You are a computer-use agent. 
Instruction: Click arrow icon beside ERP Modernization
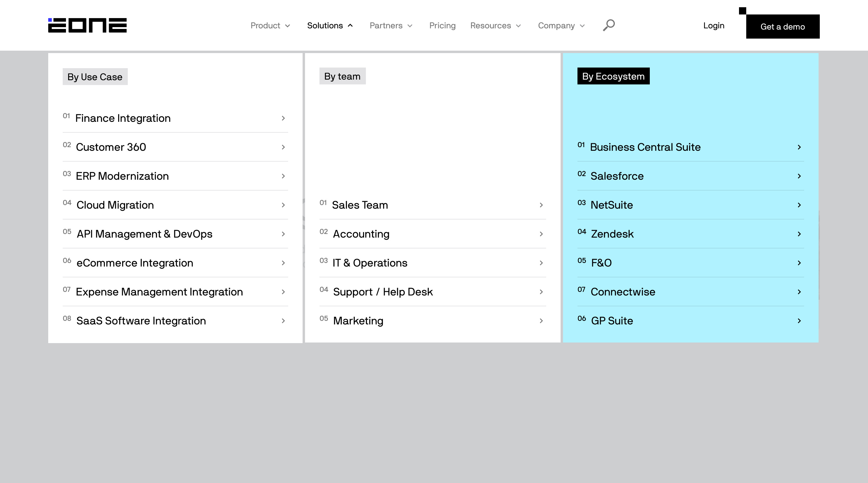283,176
